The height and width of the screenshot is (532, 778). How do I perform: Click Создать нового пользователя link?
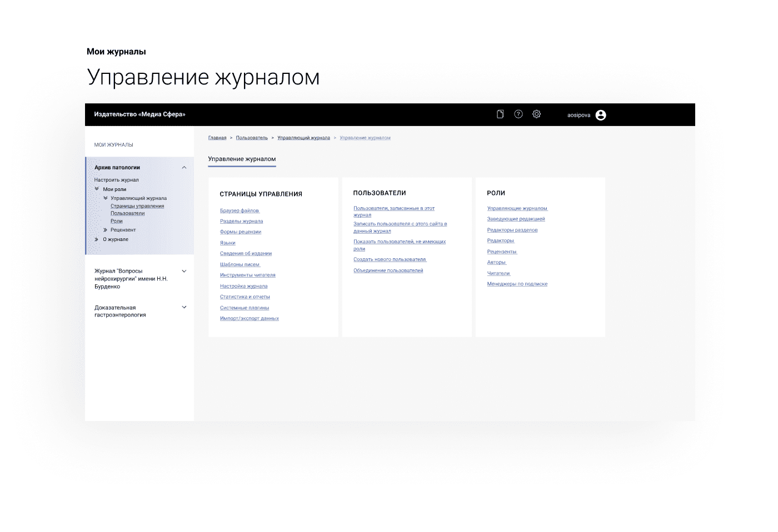click(x=390, y=259)
